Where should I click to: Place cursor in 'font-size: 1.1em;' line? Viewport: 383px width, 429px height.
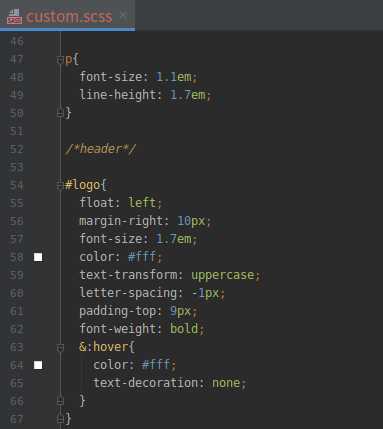tap(138, 77)
